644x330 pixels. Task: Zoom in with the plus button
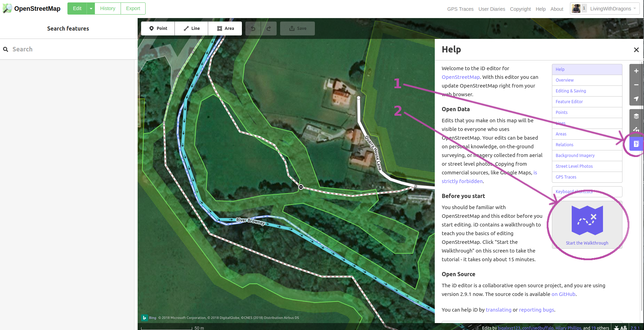[636, 71]
